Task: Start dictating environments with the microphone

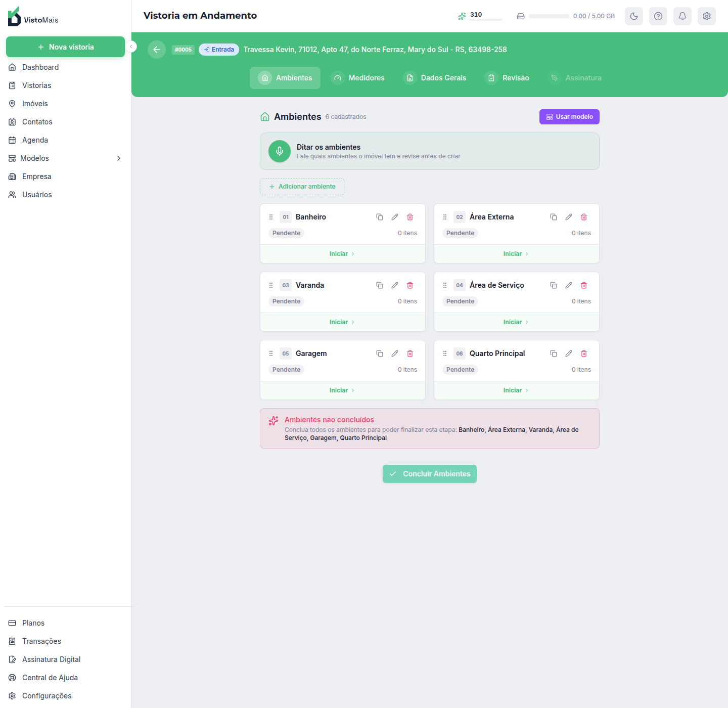Action: click(x=280, y=151)
